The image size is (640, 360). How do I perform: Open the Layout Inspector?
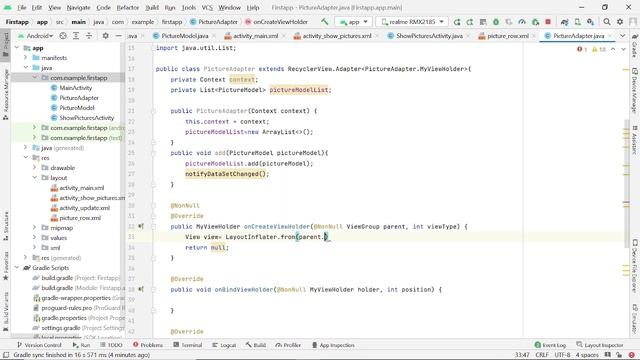point(600,345)
